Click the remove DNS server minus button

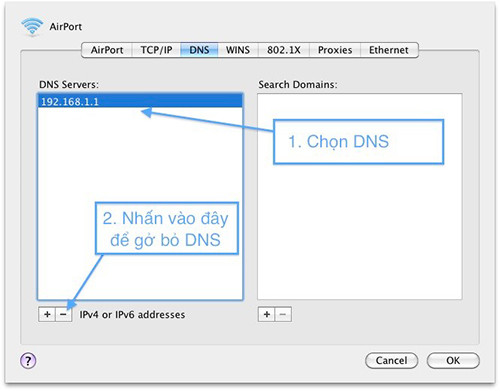click(x=63, y=314)
